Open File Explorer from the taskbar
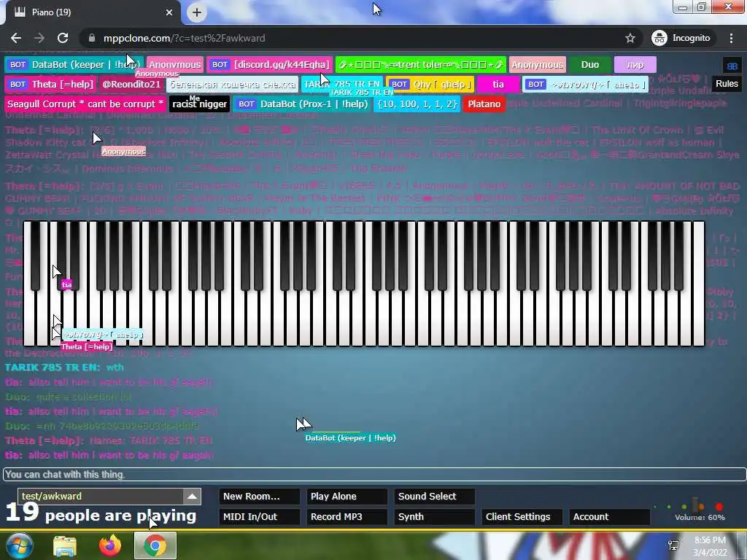This screenshot has height=560, width=747. (x=65, y=545)
